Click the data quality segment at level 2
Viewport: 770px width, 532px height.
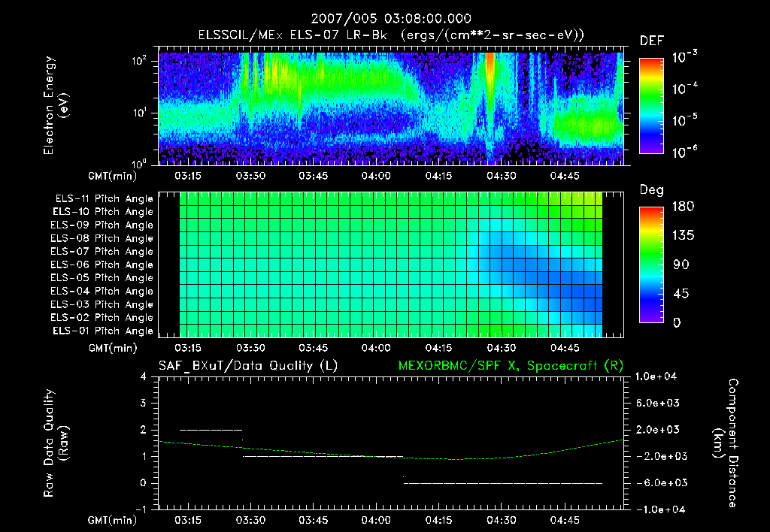point(211,430)
